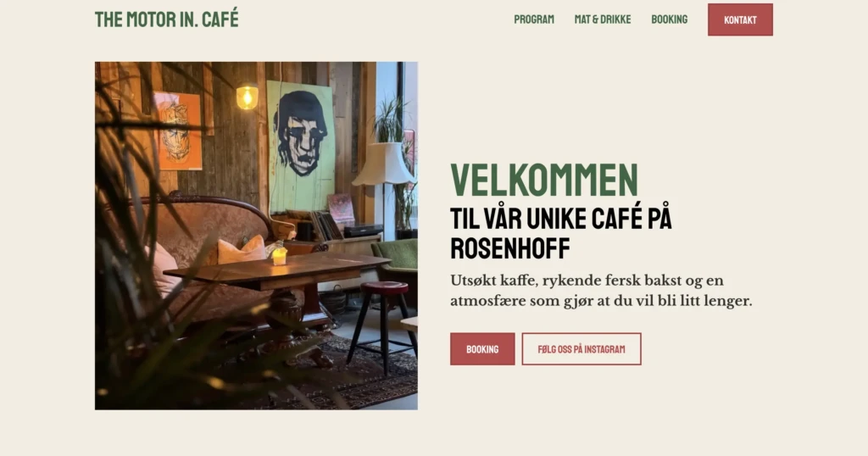Click the green face painting in the photo
The height and width of the screenshot is (456, 868).
coord(301,145)
